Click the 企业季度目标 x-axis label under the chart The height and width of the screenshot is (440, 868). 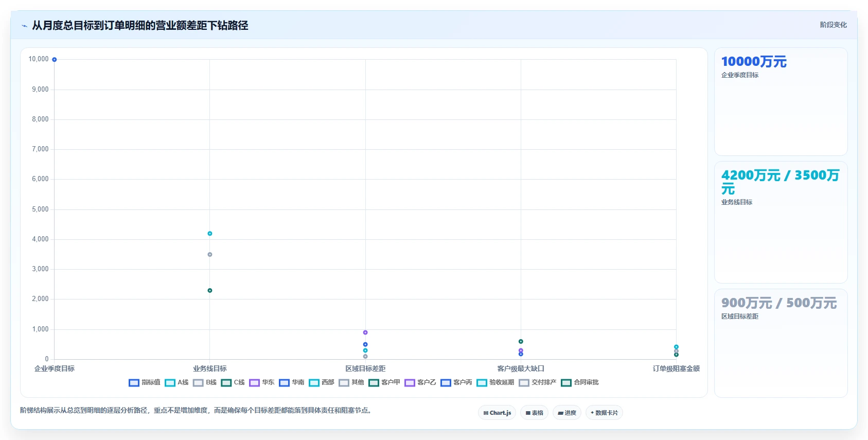(55, 368)
